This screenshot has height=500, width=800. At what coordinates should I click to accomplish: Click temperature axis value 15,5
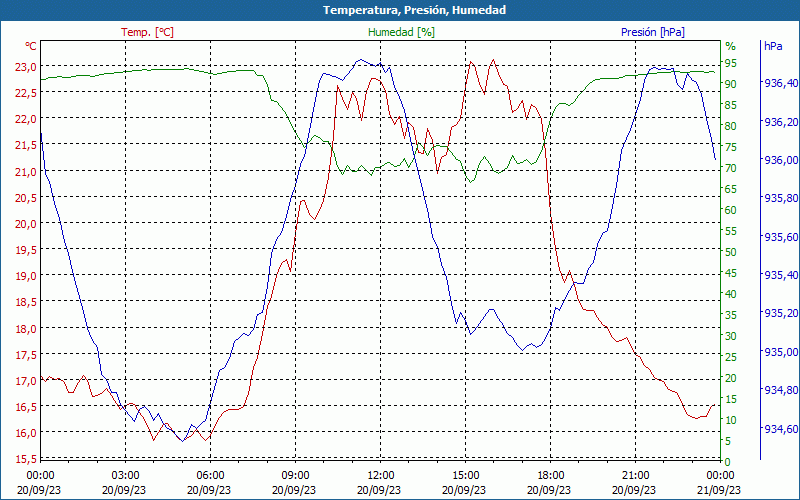coord(24,459)
